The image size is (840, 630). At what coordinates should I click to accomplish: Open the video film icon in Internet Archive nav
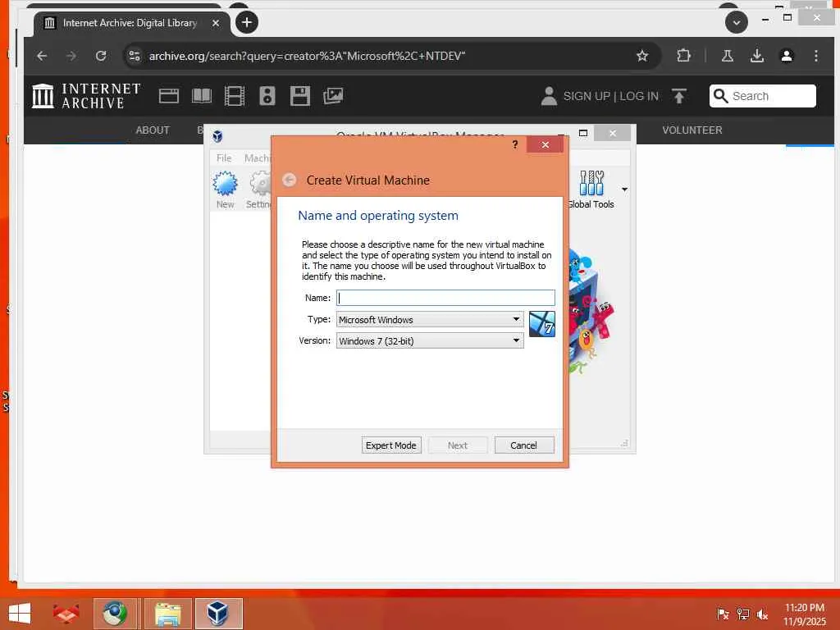point(235,97)
